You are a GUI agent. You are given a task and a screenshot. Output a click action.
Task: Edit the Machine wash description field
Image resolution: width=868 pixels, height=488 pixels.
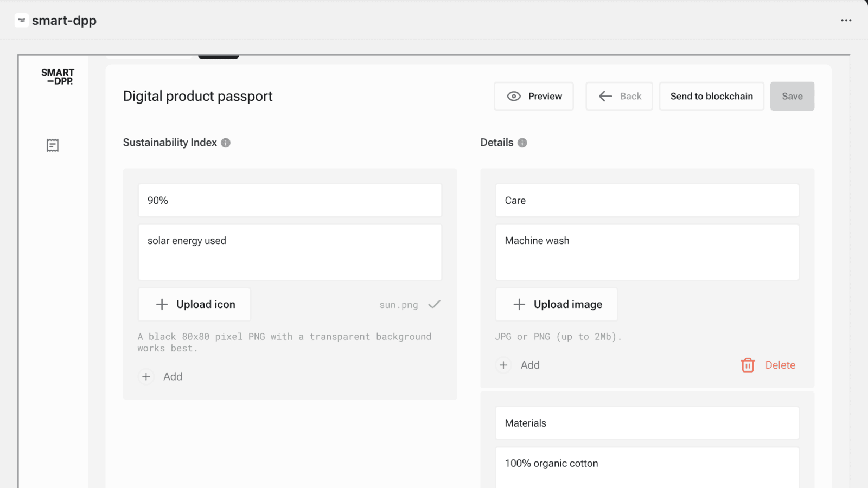pos(647,252)
